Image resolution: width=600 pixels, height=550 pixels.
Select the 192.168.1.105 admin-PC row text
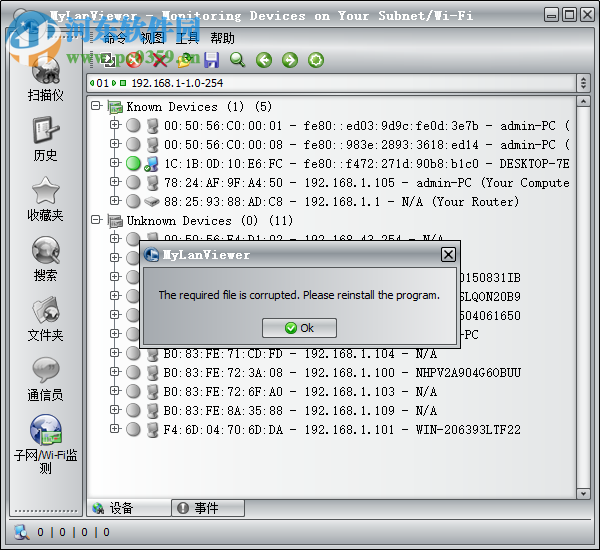pyautogui.click(x=367, y=183)
